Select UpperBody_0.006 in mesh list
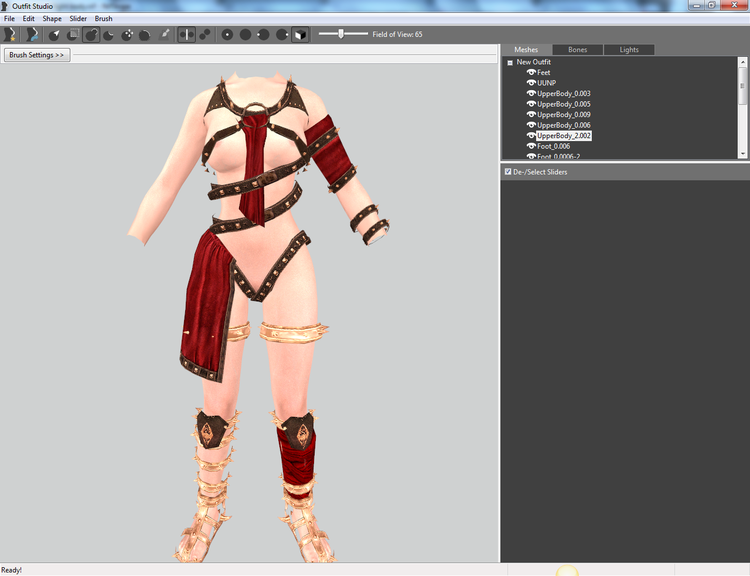This screenshot has width=750, height=576. coord(563,125)
